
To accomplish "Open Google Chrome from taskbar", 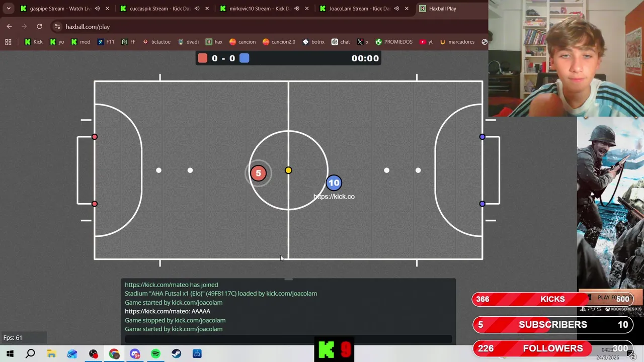I will click(114, 354).
